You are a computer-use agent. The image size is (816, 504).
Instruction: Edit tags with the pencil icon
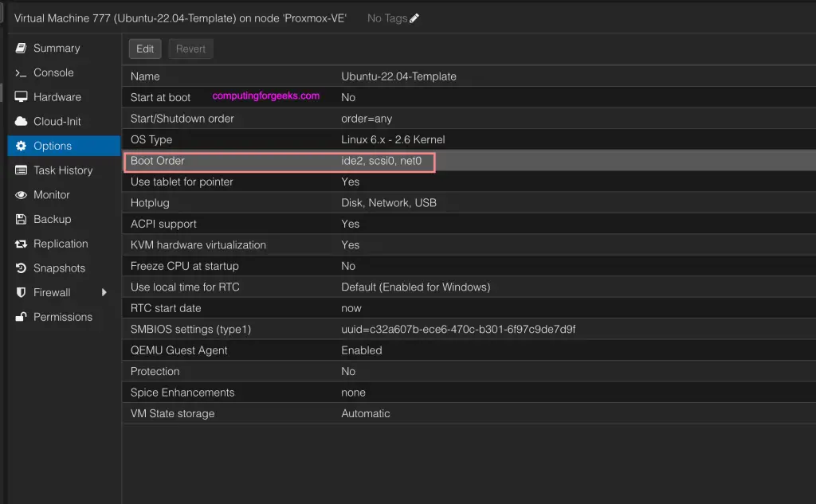(414, 18)
